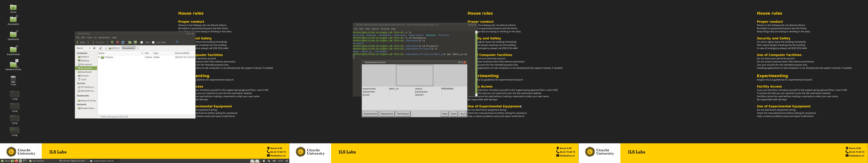This screenshot has width=868, height=163.
Task: Open the notifications bell in system tray
Action: pyautogui.click(x=264, y=161)
